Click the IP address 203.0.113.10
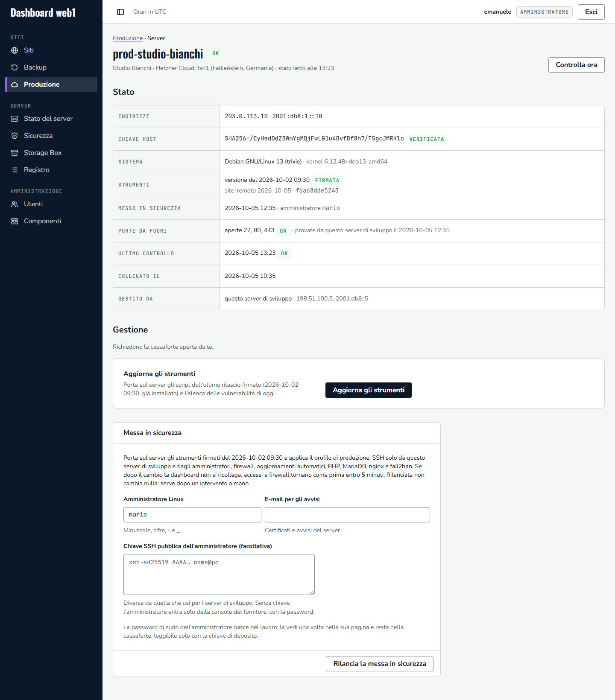This screenshot has height=700, width=615. 246,116
